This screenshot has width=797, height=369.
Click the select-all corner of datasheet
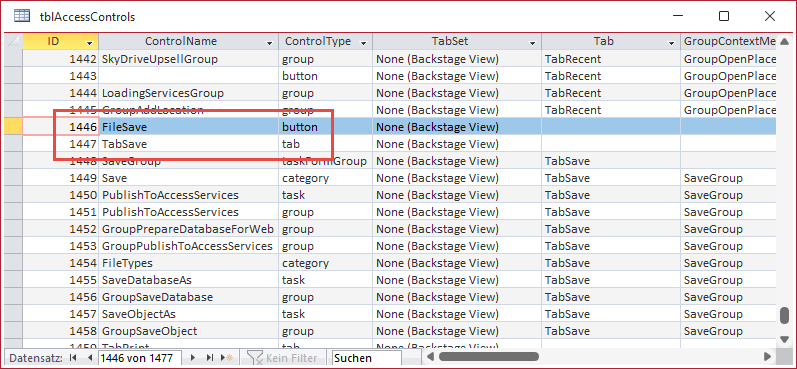14,42
